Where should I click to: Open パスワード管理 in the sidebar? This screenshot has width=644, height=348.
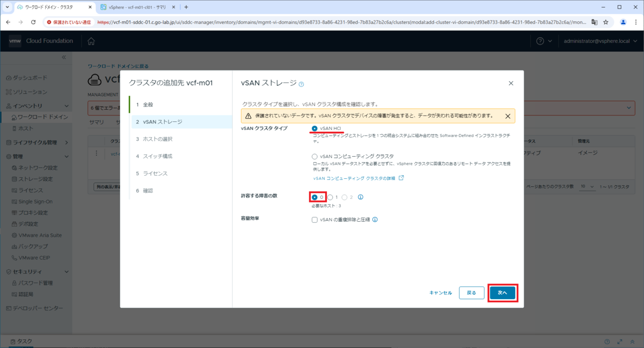point(32,282)
